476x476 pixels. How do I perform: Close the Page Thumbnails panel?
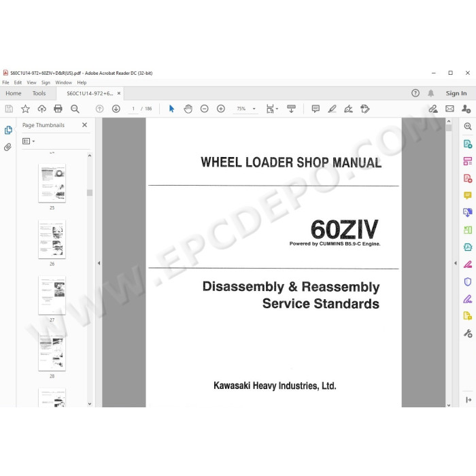click(85, 124)
